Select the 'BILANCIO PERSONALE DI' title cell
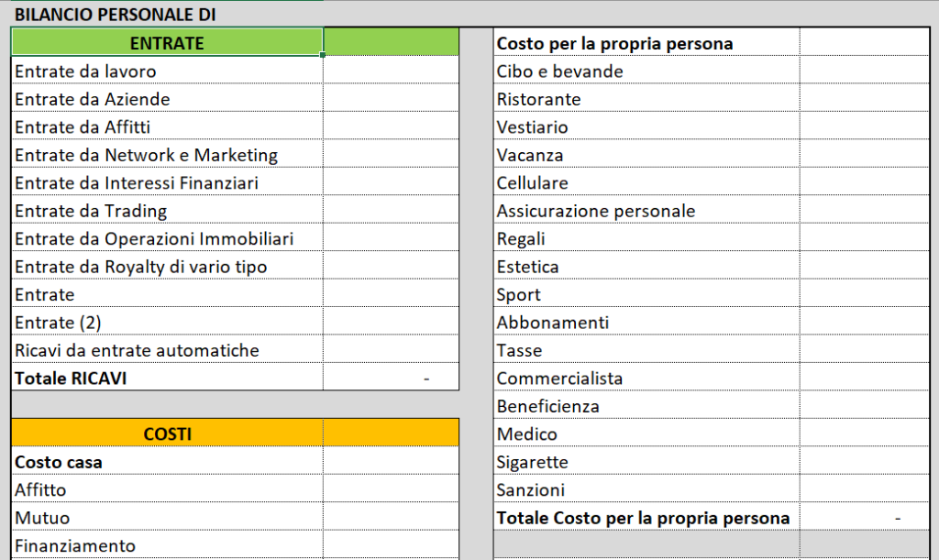The width and height of the screenshot is (939, 560). coord(116,15)
